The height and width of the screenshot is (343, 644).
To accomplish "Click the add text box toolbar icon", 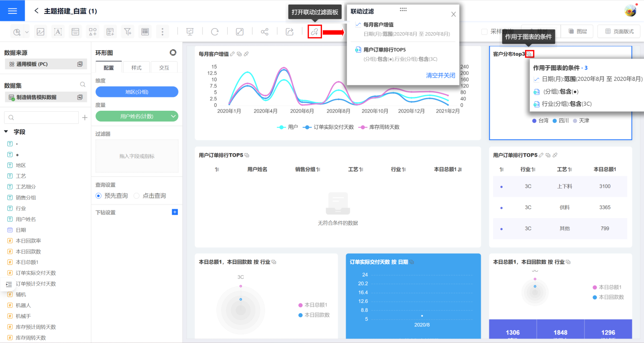I will (58, 32).
